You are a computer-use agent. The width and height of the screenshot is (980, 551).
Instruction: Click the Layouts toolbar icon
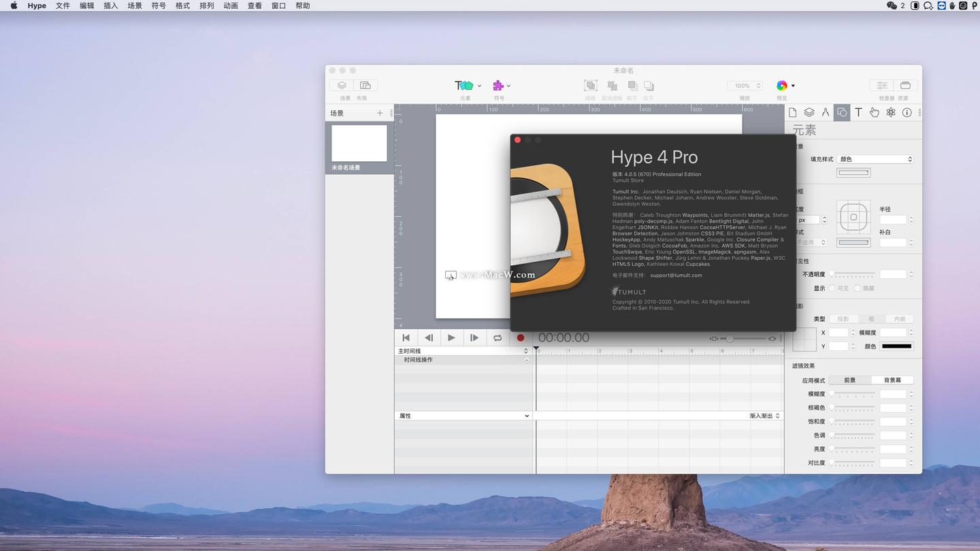365,86
